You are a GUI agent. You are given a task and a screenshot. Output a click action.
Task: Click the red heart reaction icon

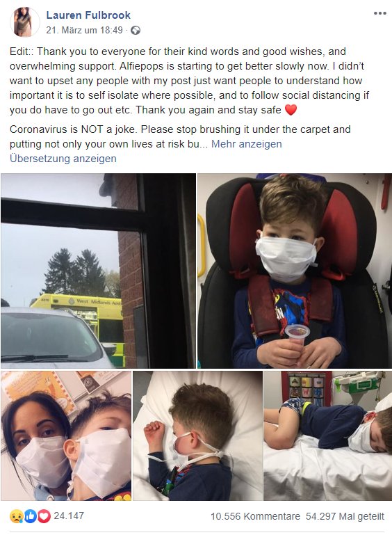[x=44, y=516]
